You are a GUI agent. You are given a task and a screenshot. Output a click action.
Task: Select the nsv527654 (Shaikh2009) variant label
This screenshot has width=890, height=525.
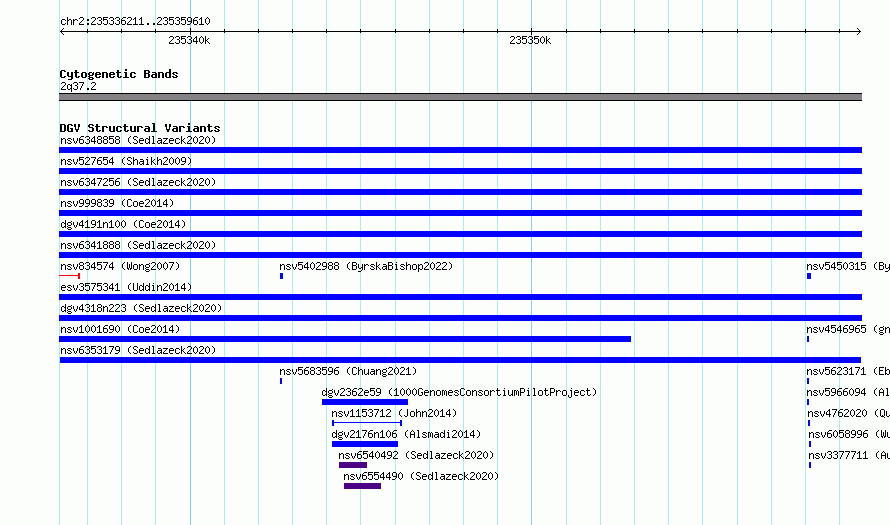pyautogui.click(x=126, y=161)
